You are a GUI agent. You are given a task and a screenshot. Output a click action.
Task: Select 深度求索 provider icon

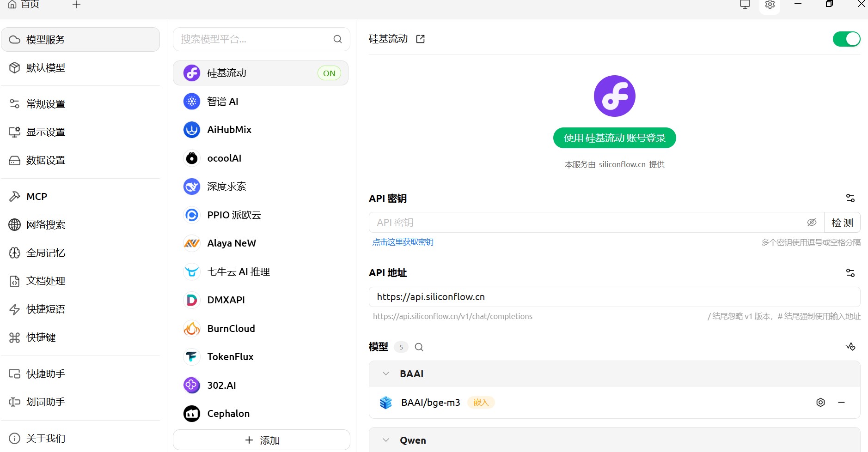pyautogui.click(x=192, y=187)
